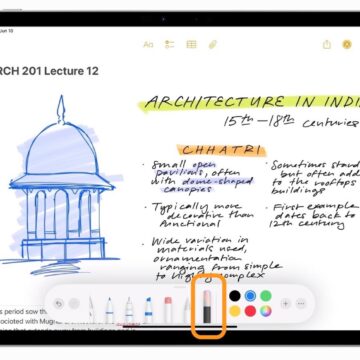
Task: Choose the green color swatch
Action: (266, 296)
